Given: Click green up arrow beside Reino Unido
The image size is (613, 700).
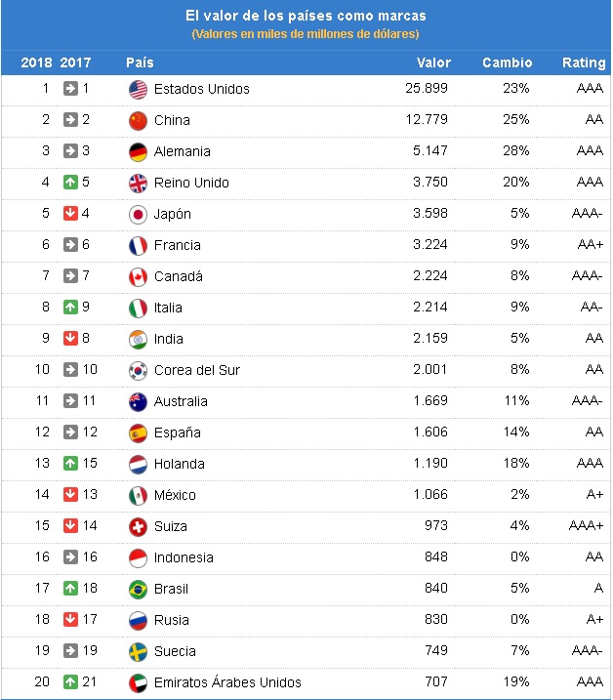Looking at the screenshot, I should pos(70,183).
